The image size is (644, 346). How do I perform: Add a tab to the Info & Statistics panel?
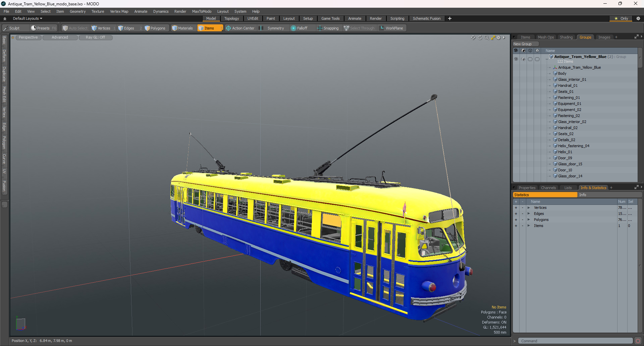click(x=611, y=188)
